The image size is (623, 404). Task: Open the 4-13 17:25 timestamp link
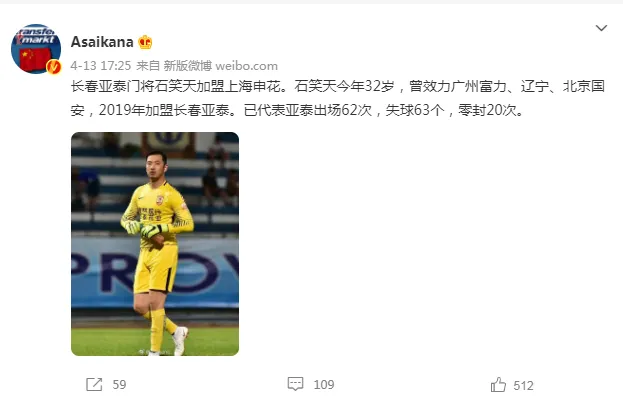point(101,66)
